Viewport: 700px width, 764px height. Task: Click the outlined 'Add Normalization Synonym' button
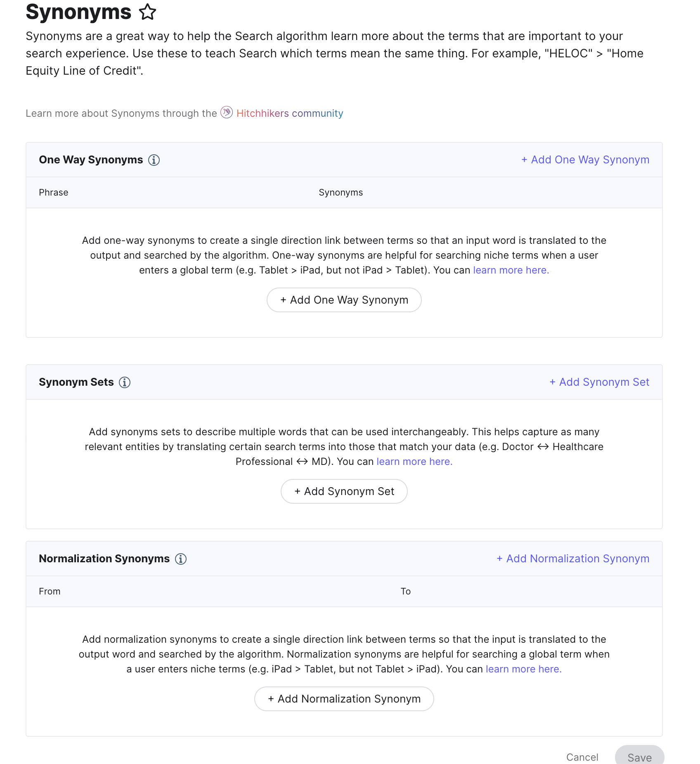344,699
